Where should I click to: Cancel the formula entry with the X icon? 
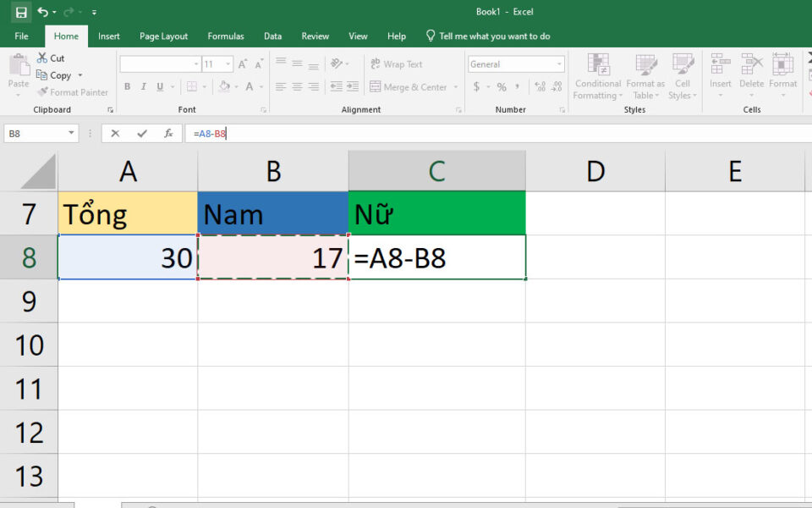[115, 133]
